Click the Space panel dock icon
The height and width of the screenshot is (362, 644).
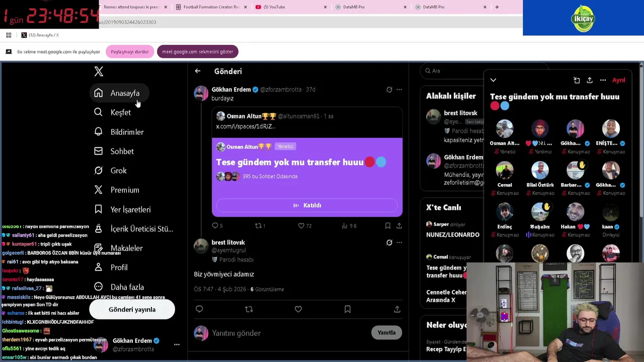pos(577,80)
